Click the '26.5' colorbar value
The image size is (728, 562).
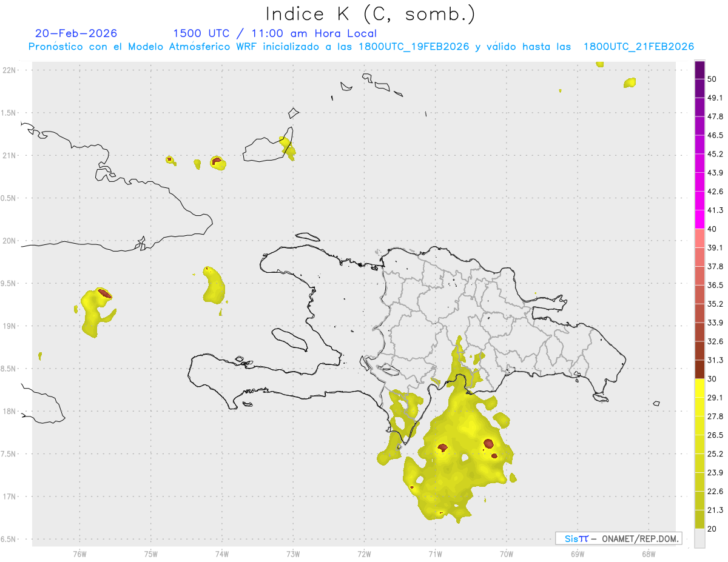(x=715, y=435)
